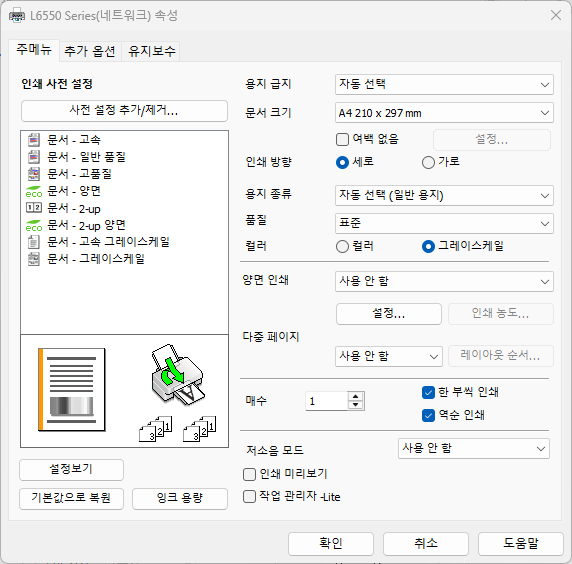Open the 양면 인쇄 dropdown

click(x=444, y=282)
